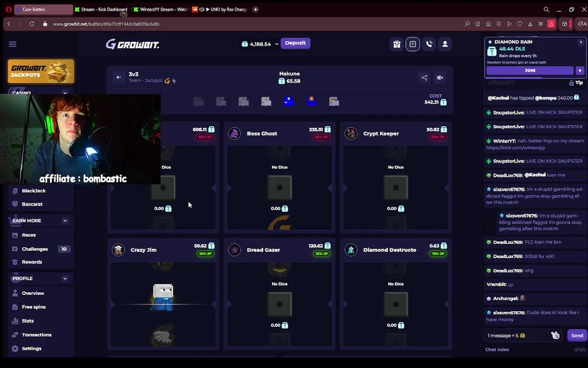The image size is (588, 368).
Task: Click the Baccarat sidebar icon
Action: (x=15, y=204)
